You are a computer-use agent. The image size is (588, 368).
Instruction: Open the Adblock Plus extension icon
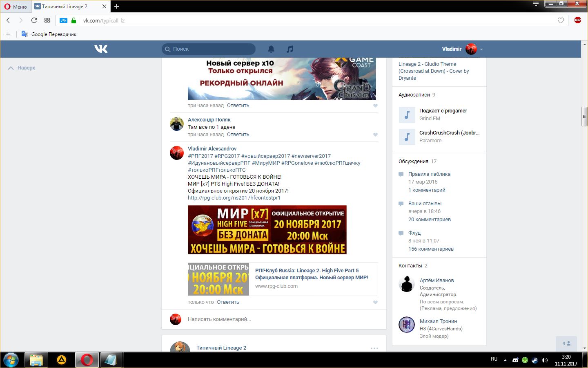tap(577, 20)
